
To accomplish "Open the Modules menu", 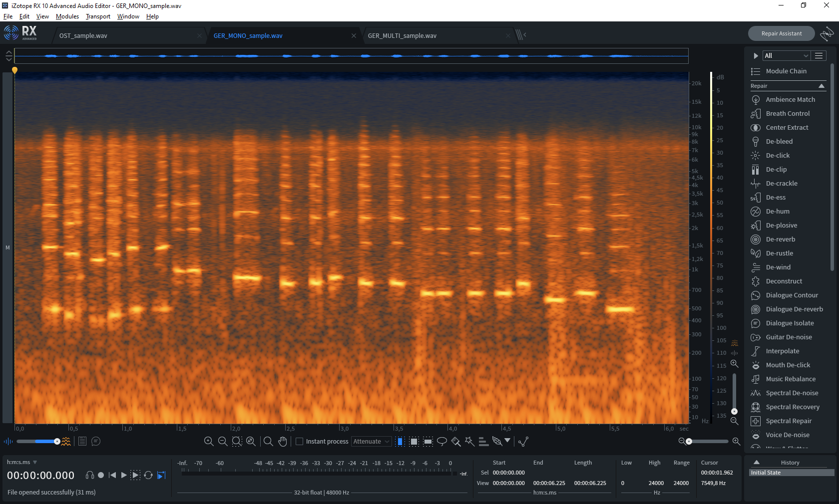I will point(67,16).
